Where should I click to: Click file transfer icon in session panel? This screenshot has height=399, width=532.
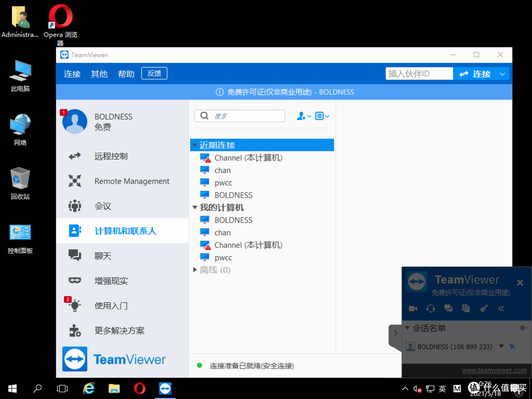(466, 308)
